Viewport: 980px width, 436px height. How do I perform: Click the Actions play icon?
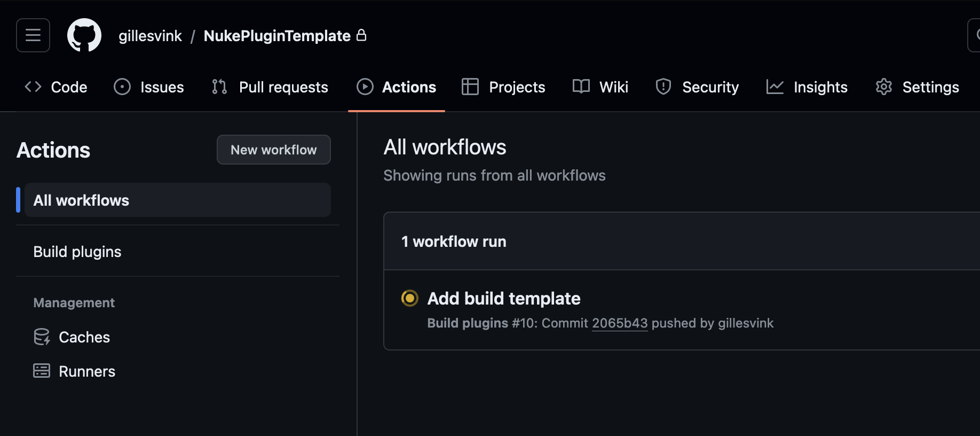(x=365, y=87)
